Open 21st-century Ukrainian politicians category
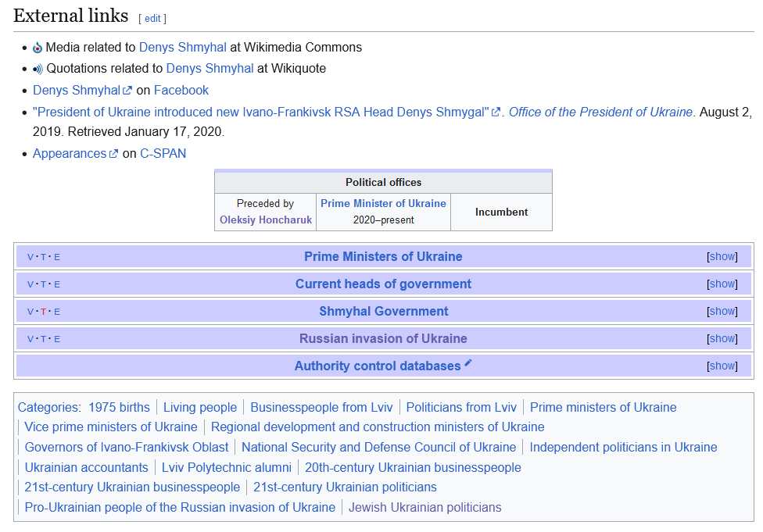The width and height of the screenshot is (763, 532). coord(345,487)
